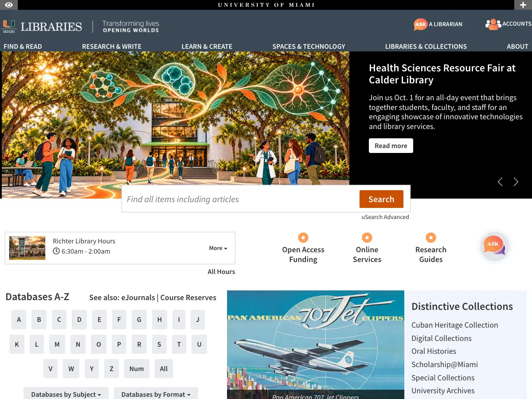Open the Databases by Subject dropdown
532x399 pixels.
pyautogui.click(x=66, y=394)
